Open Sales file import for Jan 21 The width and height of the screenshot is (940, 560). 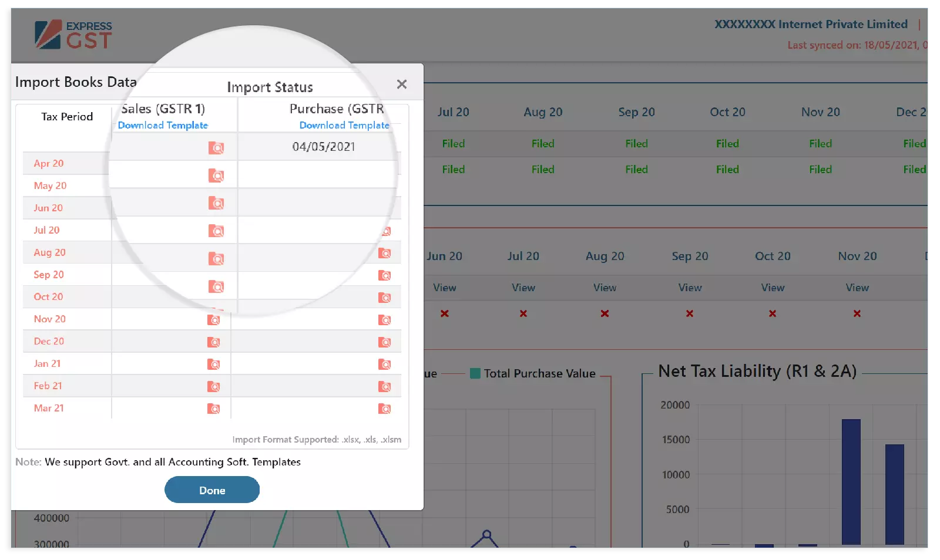(214, 365)
